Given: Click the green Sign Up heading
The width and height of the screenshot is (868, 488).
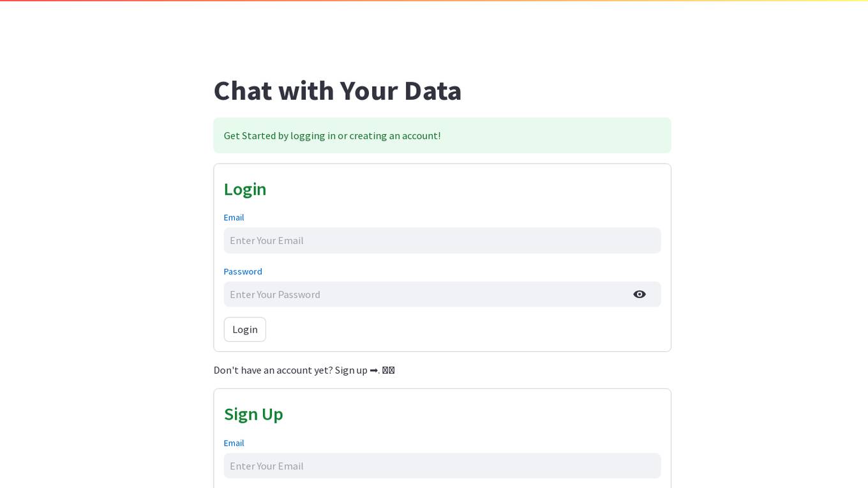Looking at the screenshot, I should point(253,414).
